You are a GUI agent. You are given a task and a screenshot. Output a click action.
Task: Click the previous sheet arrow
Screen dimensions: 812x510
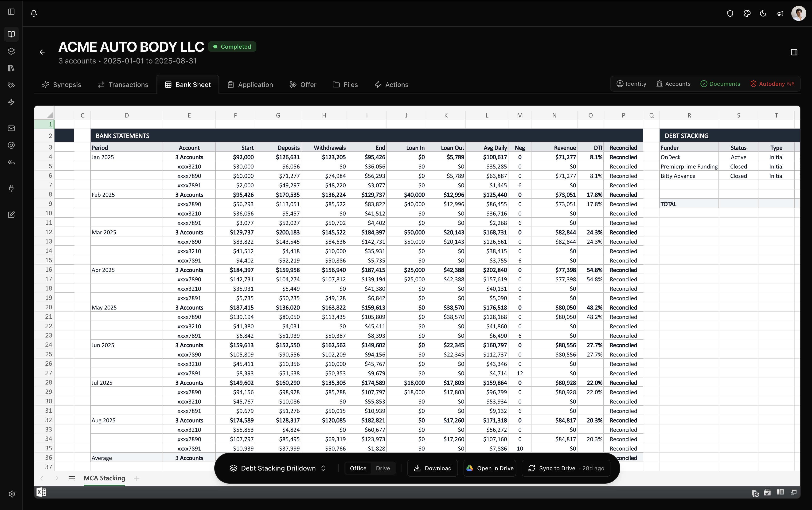click(x=42, y=478)
